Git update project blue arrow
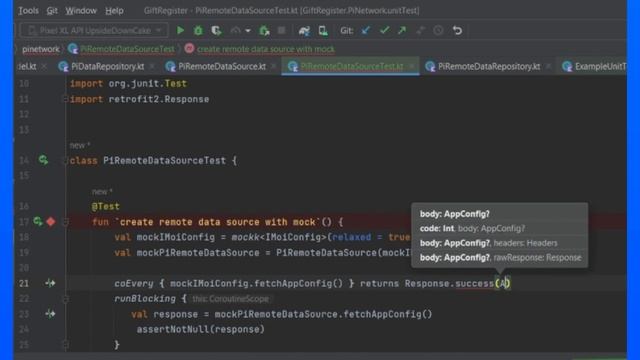Screen dimensions: 640x360 [x=365, y=30]
